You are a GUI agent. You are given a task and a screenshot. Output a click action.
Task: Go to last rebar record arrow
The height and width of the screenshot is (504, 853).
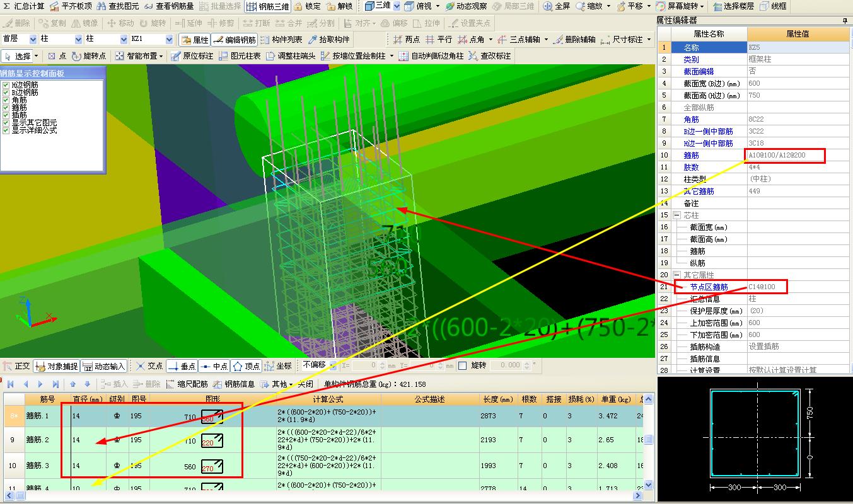point(55,384)
